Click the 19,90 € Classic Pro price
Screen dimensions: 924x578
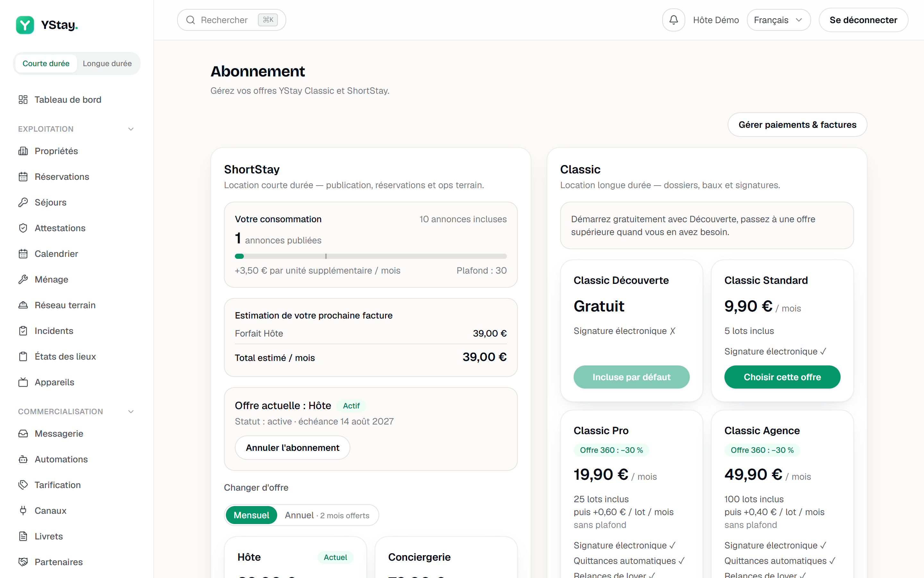pos(601,474)
